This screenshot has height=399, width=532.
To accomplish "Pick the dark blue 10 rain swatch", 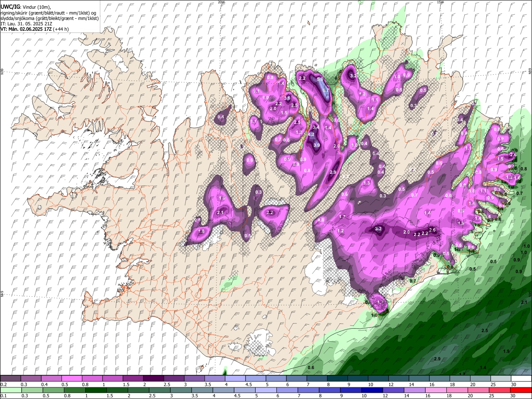I will (372, 390).
